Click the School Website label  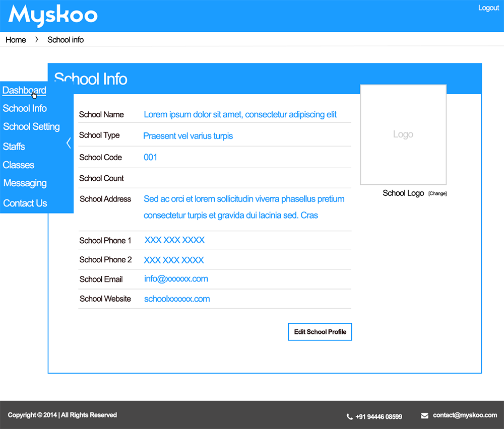click(105, 299)
